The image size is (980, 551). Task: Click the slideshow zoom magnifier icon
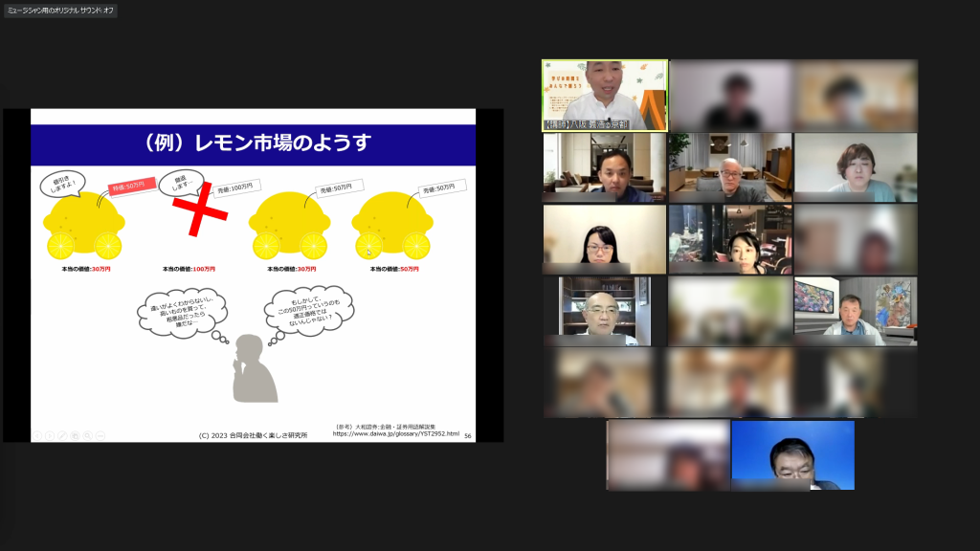coord(88,435)
